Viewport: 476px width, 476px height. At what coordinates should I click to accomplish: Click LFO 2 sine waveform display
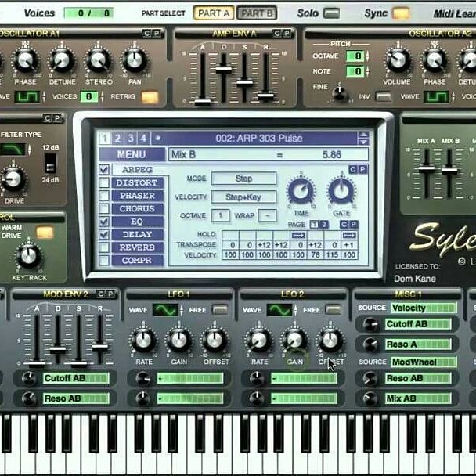[279, 310]
